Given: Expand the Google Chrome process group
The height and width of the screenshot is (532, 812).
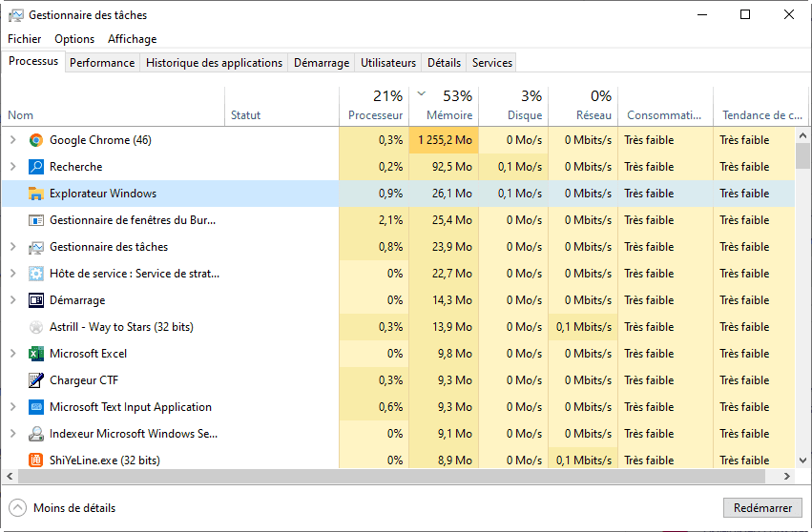Looking at the screenshot, I should click(x=12, y=140).
